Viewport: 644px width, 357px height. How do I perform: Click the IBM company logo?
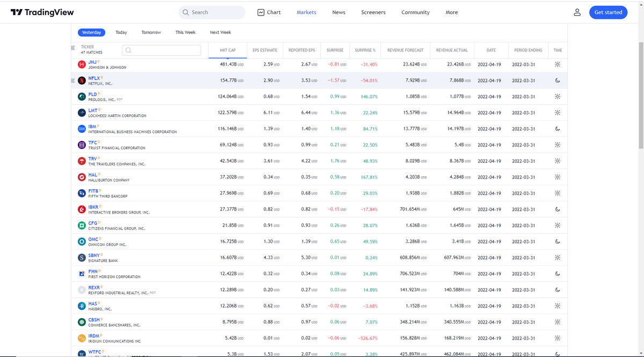click(x=82, y=129)
